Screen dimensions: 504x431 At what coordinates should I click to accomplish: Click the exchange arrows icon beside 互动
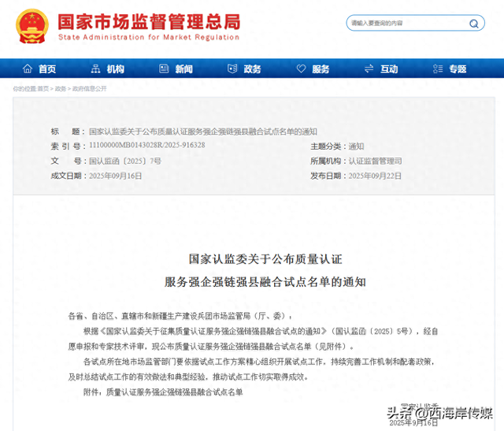tap(369, 69)
